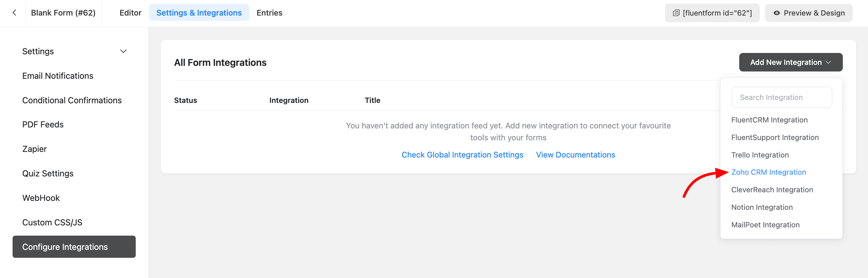Select FluentCRM Integration from list
This screenshot has width=868, height=278.
point(769,120)
